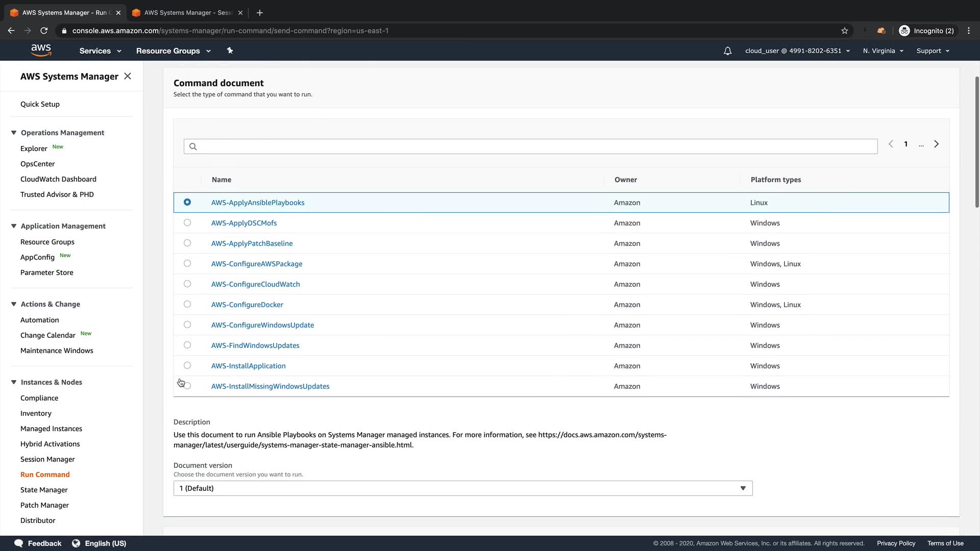Close the AWS Systems Manager sidebar
The image size is (980, 551).
click(x=128, y=76)
